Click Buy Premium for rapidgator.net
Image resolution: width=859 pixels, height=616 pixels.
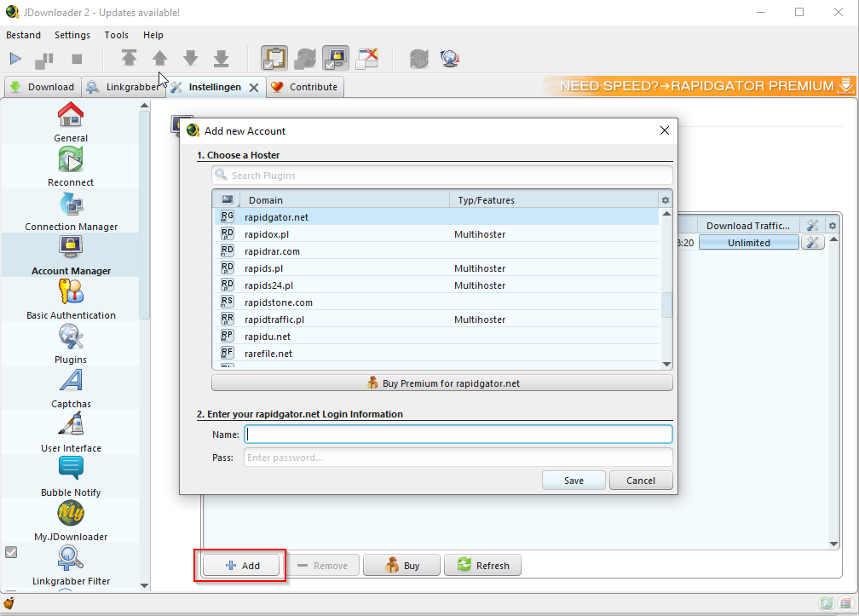442,383
